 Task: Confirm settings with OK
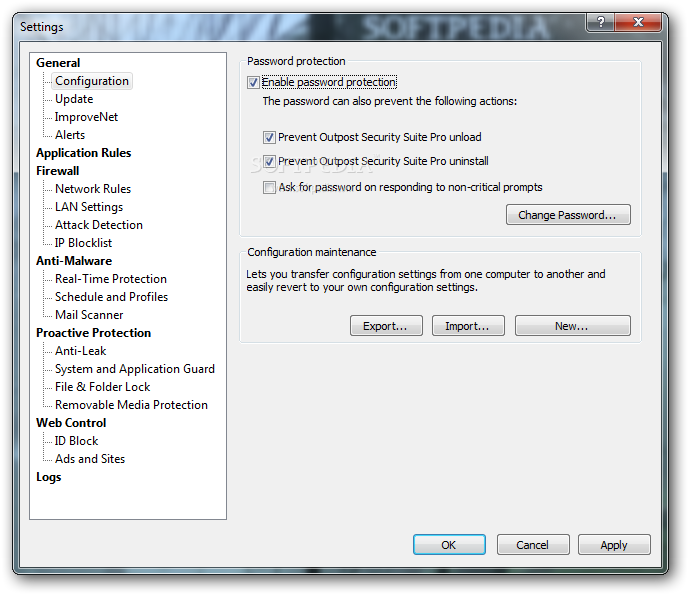click(x=449, y=544)
